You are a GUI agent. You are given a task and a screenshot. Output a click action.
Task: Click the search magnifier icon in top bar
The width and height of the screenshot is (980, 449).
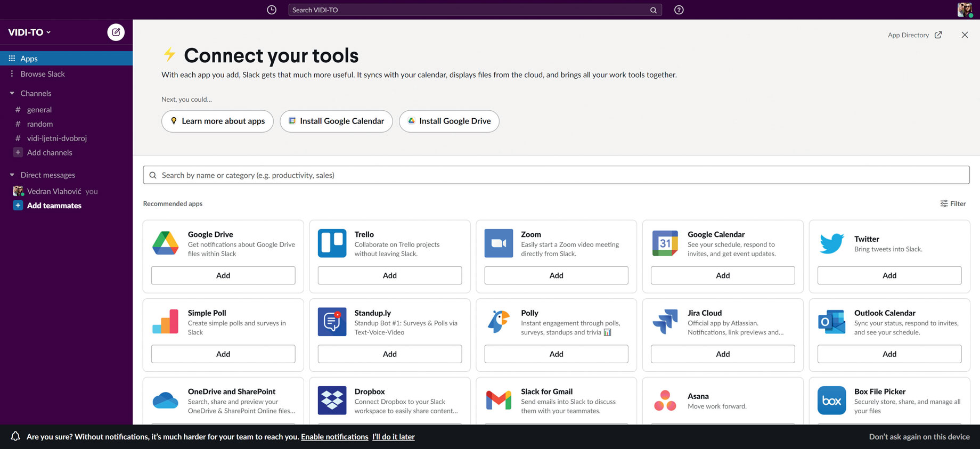pos(654,10)
